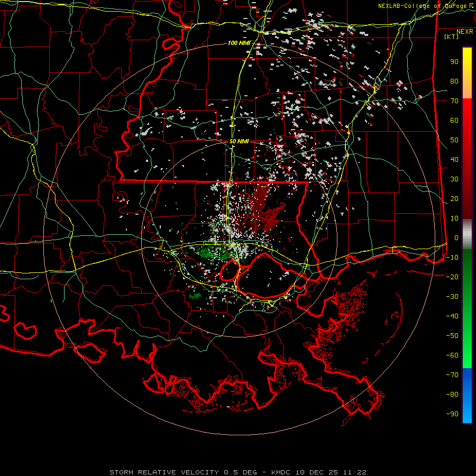Click the Storm Relative Velocity caption at the bottom

(x=237, y=472)
